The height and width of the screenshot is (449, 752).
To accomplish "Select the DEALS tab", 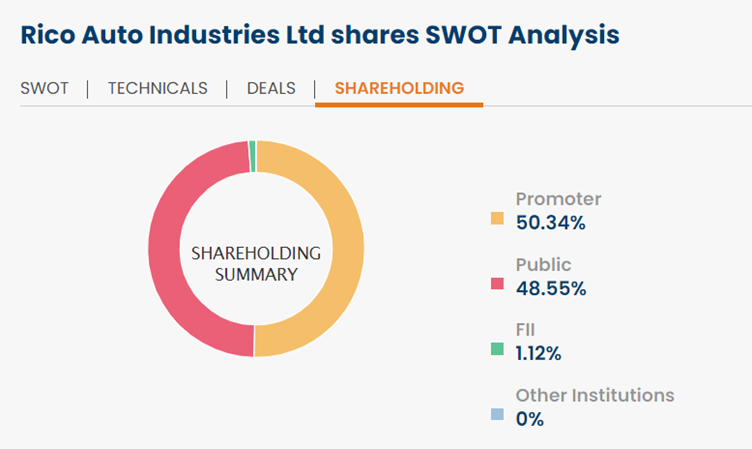I will pos(272,88).
